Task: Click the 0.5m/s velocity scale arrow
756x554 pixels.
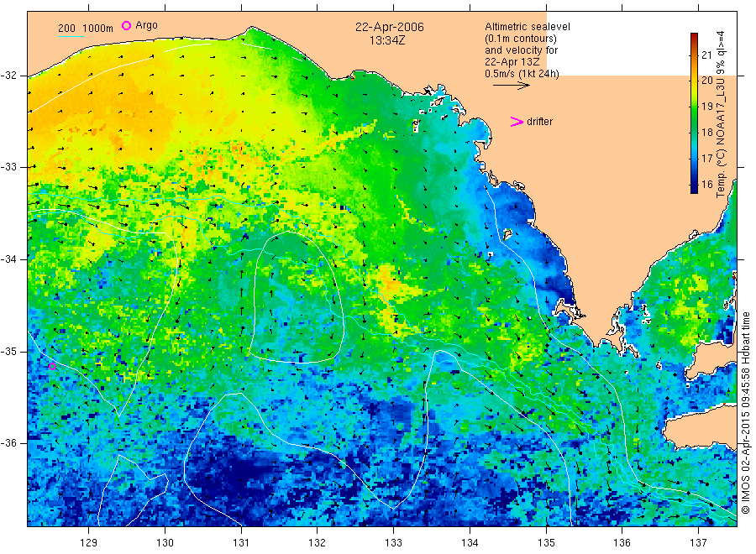Action: [x=511, y=86]
